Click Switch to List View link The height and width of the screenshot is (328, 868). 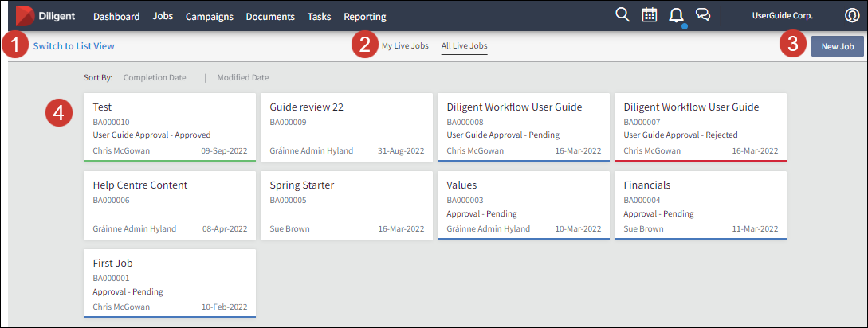[73, 46]
